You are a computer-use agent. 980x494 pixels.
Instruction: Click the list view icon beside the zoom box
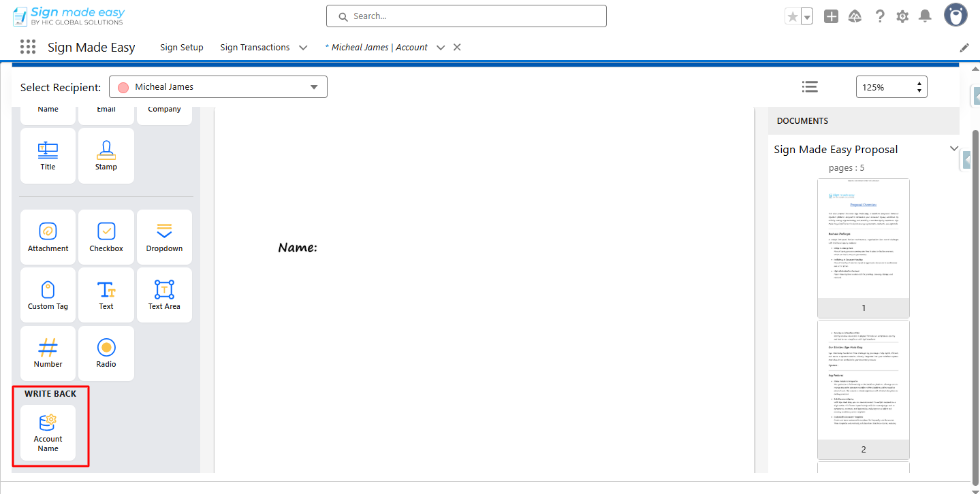click(x=810, y=86)
